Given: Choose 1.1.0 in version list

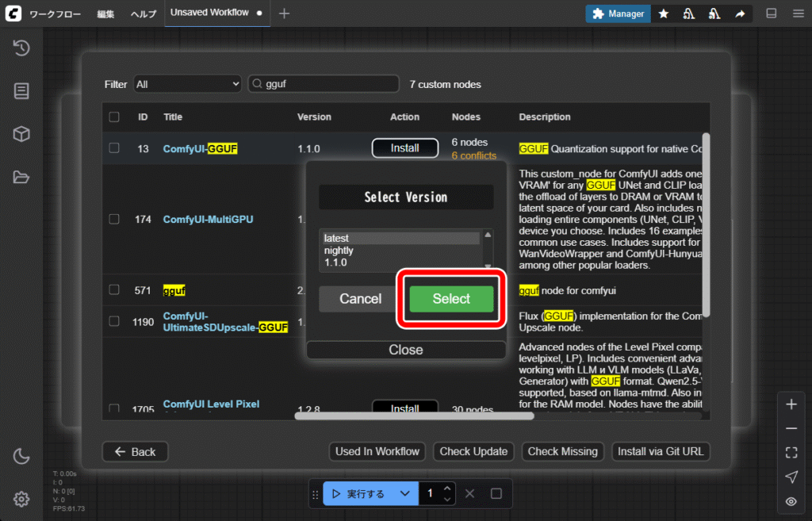Looking at the screenshot, I should pyautogui.click(x=400, y=262).
